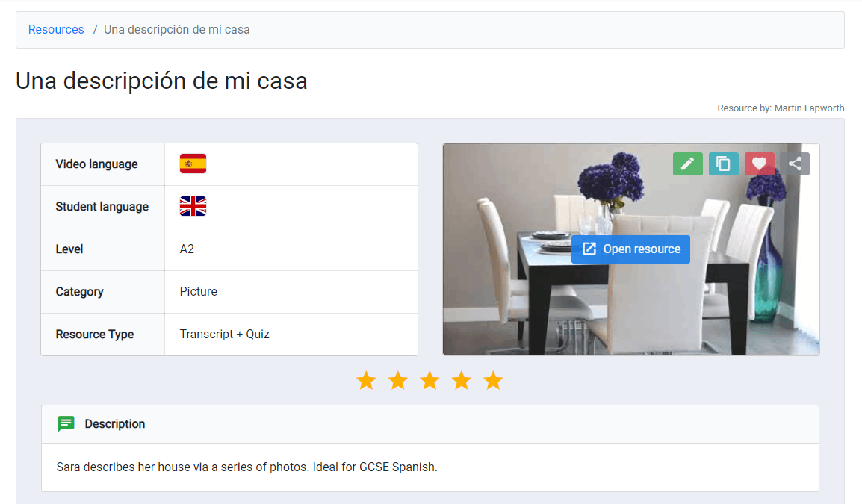Rate one star with first star
The height and width of the screenshot is (504, 862).
(366, 380)
